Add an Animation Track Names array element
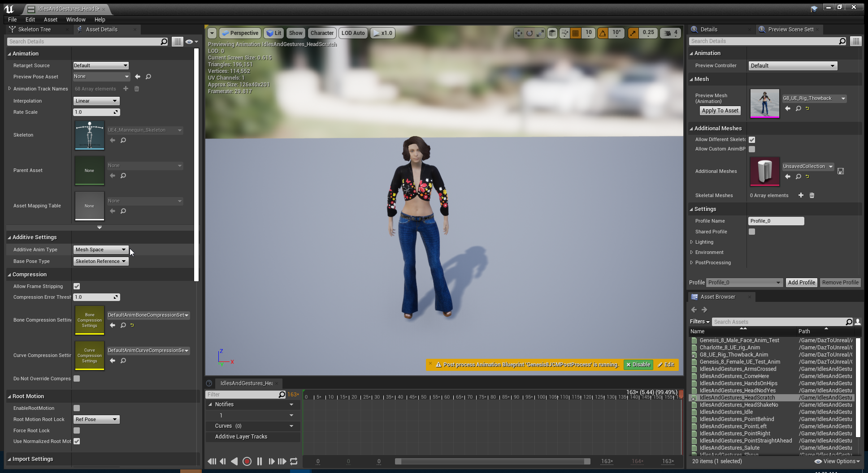 [x=126, y=89]
